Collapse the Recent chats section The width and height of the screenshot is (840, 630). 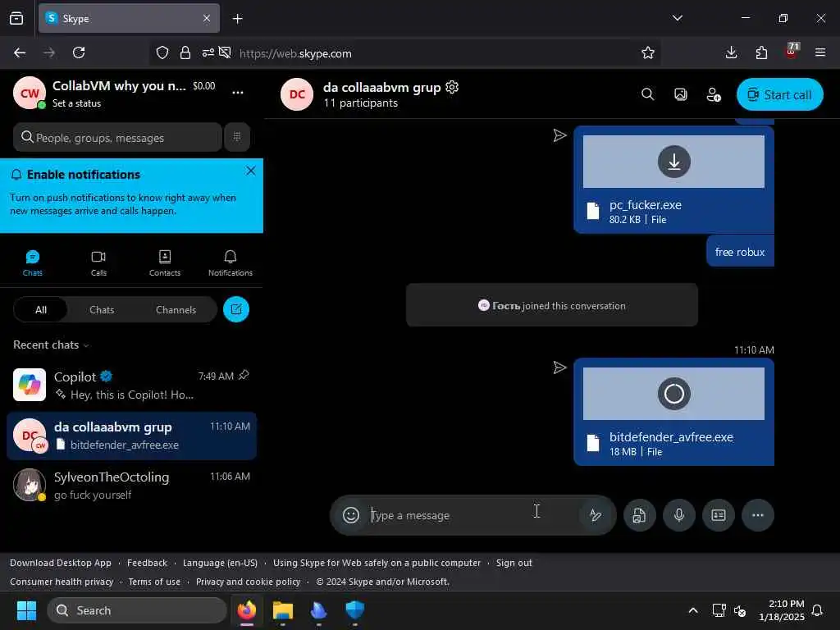tap(52, 345)
